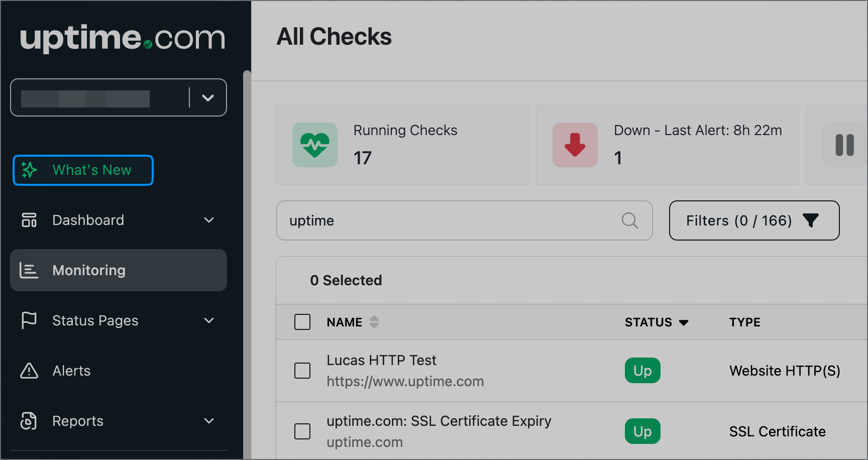Viewport: 868px width, 460px height.
Task: Click the Running Checks card
Action: [x=402, y=145]
